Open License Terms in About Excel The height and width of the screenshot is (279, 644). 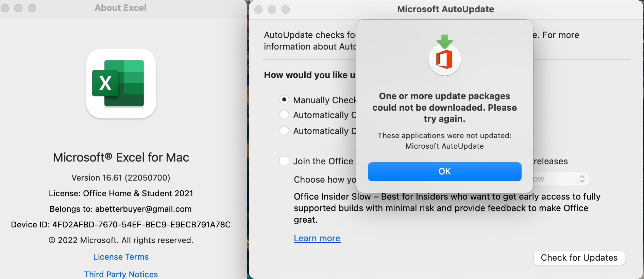click(x=121, y=257)
